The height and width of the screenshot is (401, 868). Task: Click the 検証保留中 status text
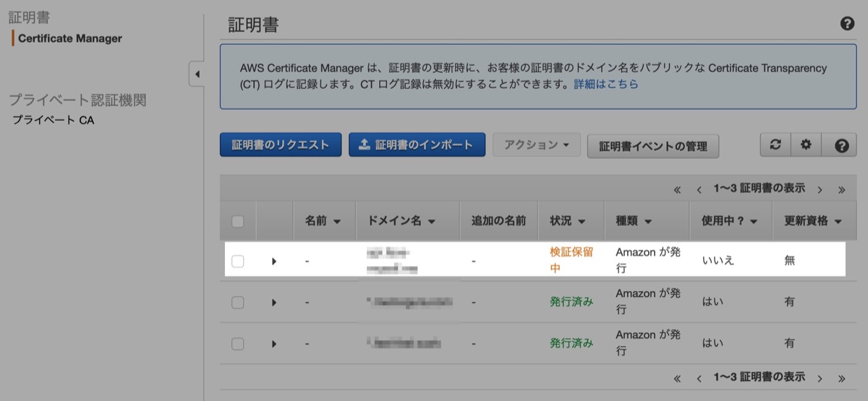tap(571, 260)
